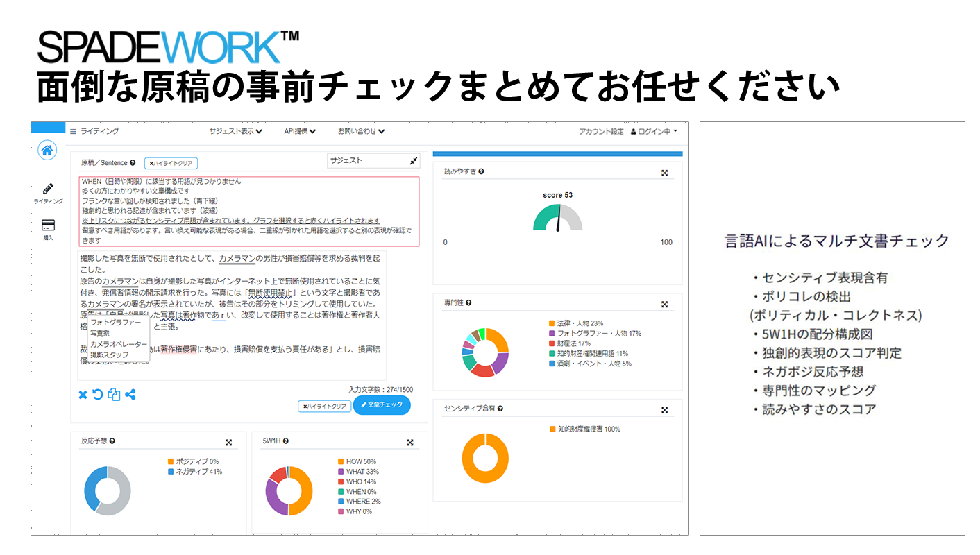The image size is (980, 555).
Task: Go to the home icon in sidebar
Action: [47, 150]
